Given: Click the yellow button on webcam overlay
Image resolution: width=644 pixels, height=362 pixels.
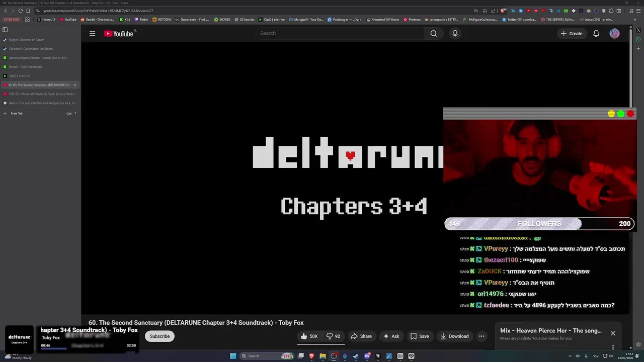Looking at the screenshot, I should point(611,114).
